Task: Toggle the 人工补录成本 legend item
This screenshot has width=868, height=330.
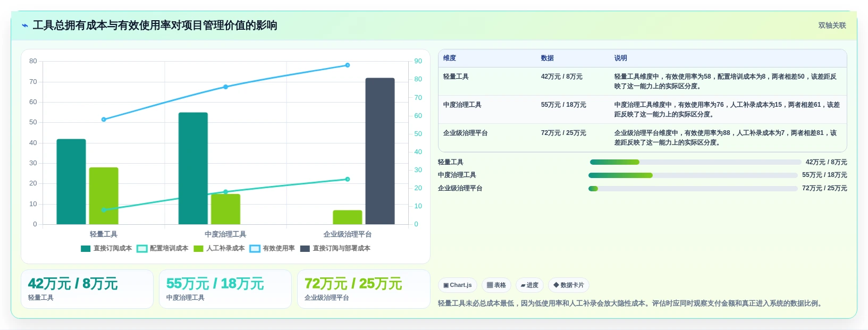Action: tap(219, 248)
